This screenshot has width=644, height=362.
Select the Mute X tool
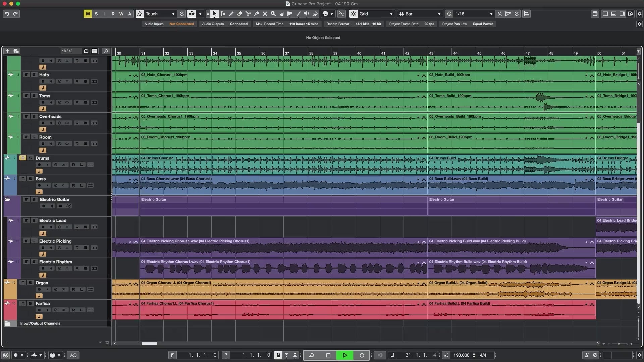click(x=265, y=14)
